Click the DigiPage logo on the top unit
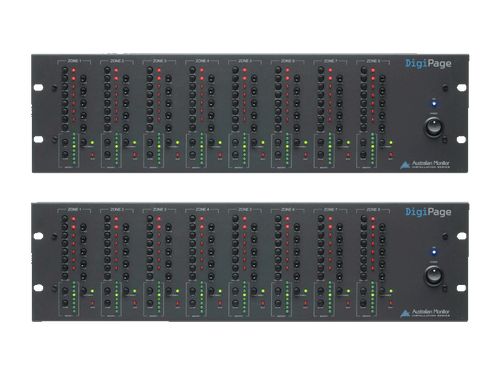500x375 pixels. pos(428,63)
